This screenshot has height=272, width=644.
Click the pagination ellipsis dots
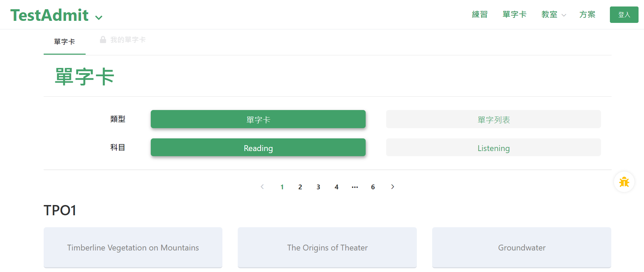(355, 187)
